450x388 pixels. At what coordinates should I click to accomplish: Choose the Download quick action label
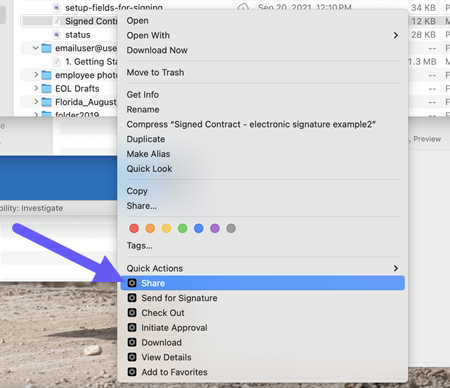tap(161, 342)
